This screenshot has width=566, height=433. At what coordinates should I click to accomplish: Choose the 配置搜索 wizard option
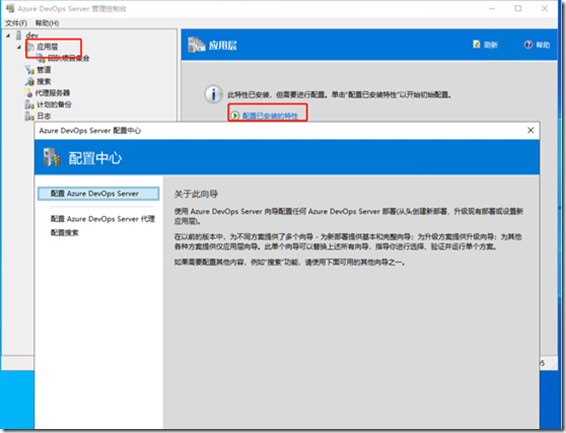coord(64,233)
